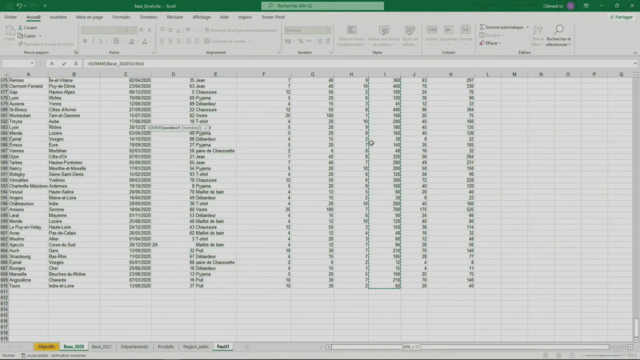Click the increase font size icon
The height and width of the screenshot is (360, 640).
(x=141, y=30)
